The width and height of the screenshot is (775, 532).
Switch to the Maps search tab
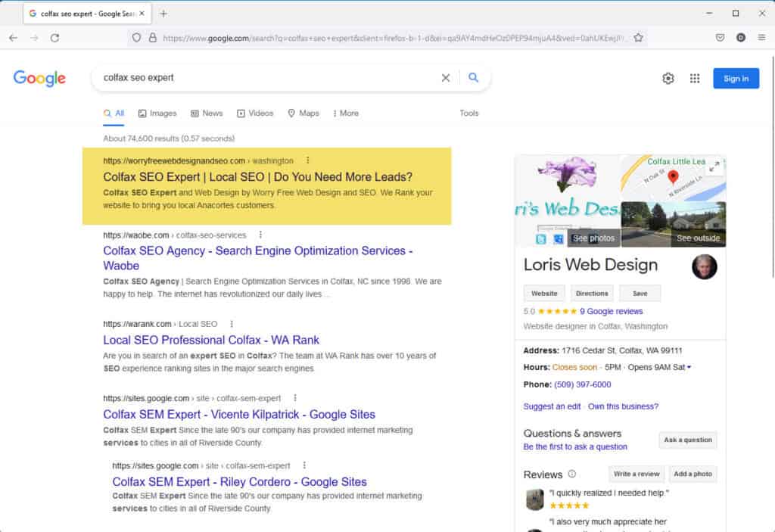tap(303, 114)
